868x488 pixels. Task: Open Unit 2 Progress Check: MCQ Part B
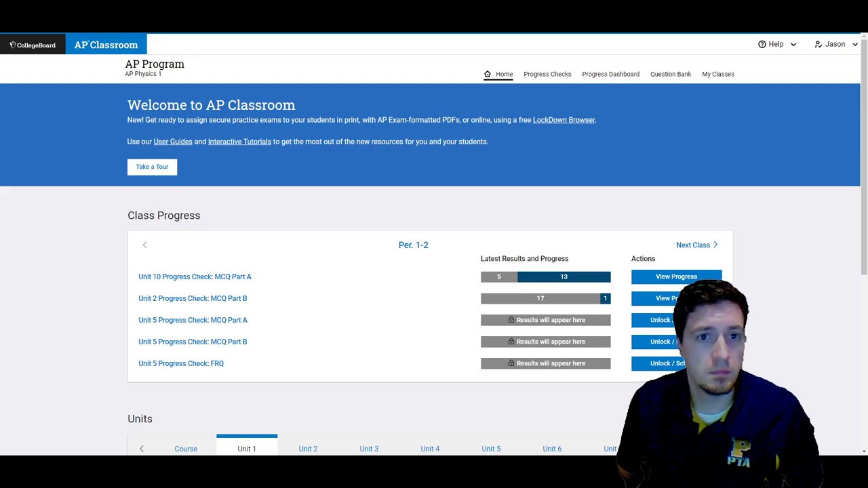tap(193, 298)
